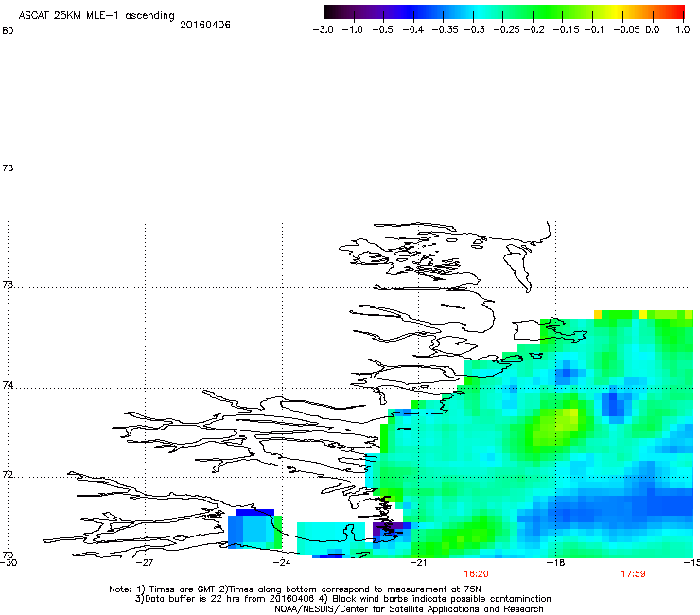Click the NOAA/NESDIS credit line
This screenshot has height=615, width=700.
click(x=409, y=609)
